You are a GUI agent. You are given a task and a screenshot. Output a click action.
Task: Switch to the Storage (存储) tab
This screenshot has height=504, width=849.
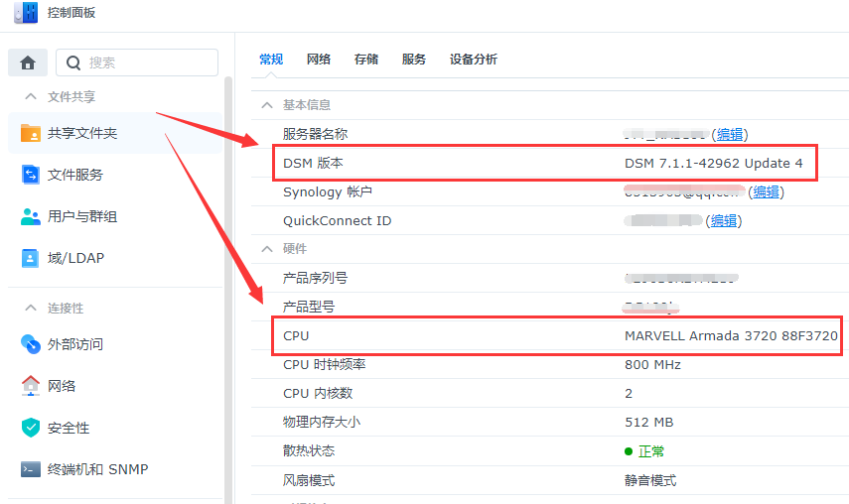366,60
